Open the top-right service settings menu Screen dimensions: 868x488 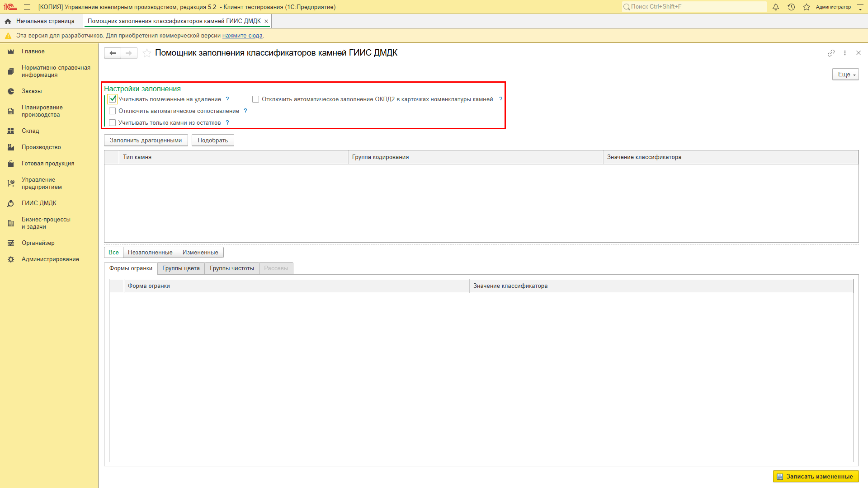pyautogui.click(x=860, y=7)
